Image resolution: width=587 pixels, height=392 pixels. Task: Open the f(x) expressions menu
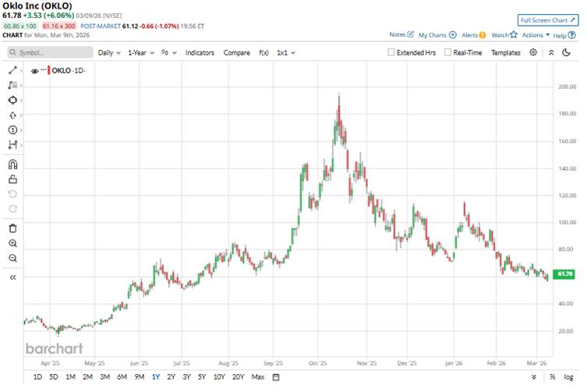pyautogui.click(x=263, y=53)
